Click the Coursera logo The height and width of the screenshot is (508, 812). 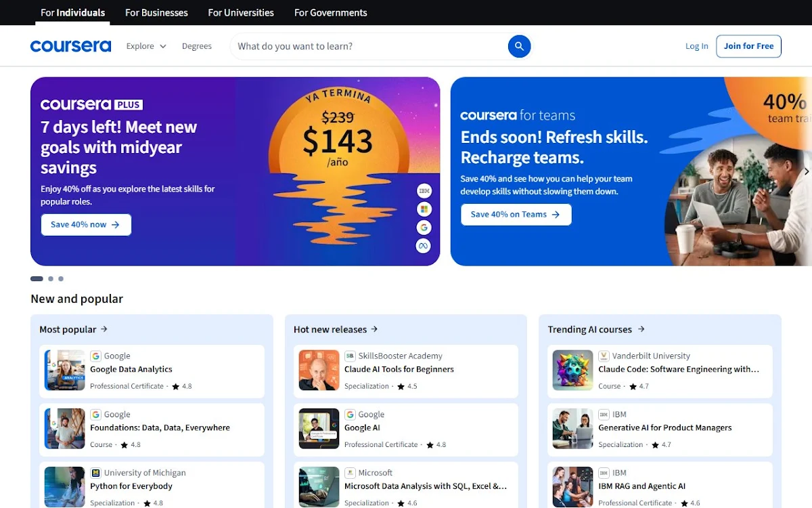pos(70,46)
